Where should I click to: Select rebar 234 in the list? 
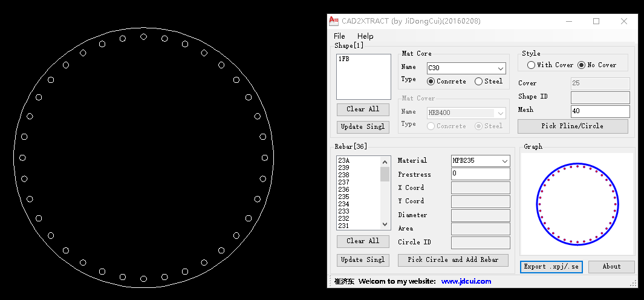click(x=343, y=204)
